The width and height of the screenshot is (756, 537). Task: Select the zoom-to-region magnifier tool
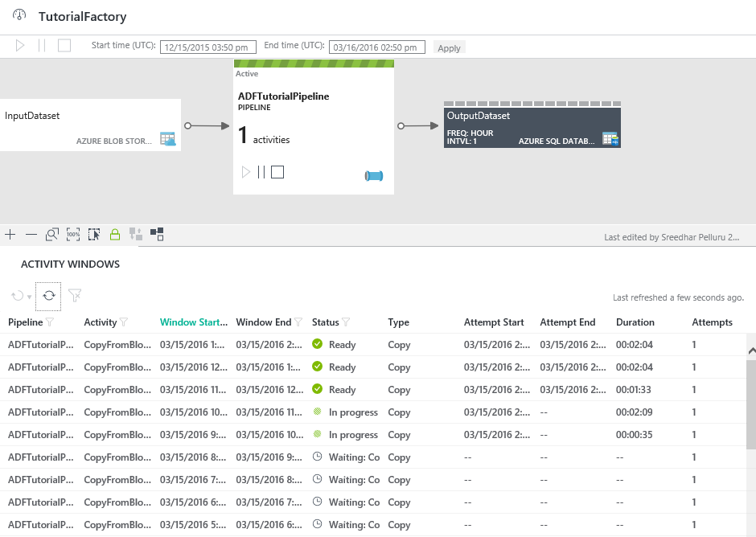pyautogui.click(x=51, y=234)
